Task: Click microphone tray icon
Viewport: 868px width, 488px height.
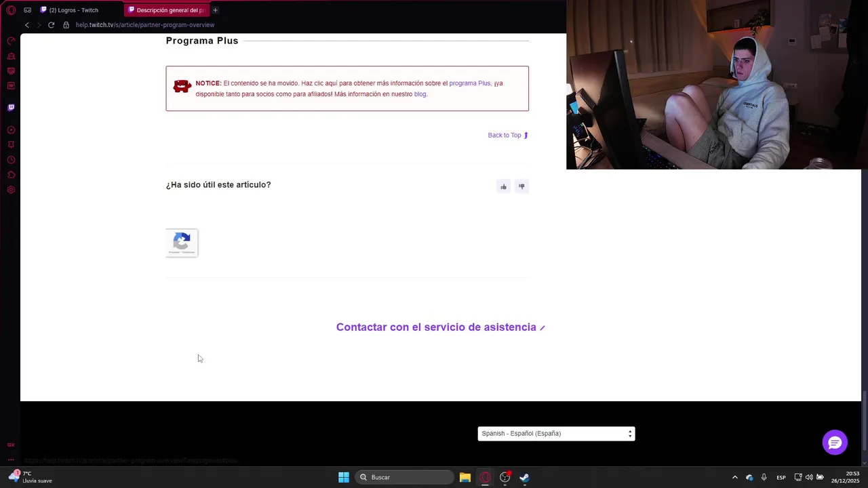Action: click(x=764, y=477)
